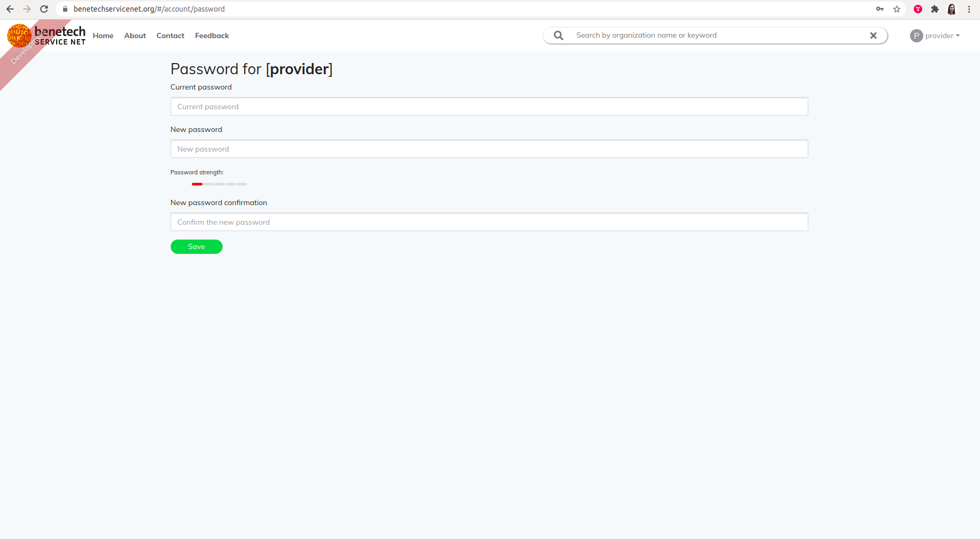
Task: Open the Feedback page
Action: [211, 36]
